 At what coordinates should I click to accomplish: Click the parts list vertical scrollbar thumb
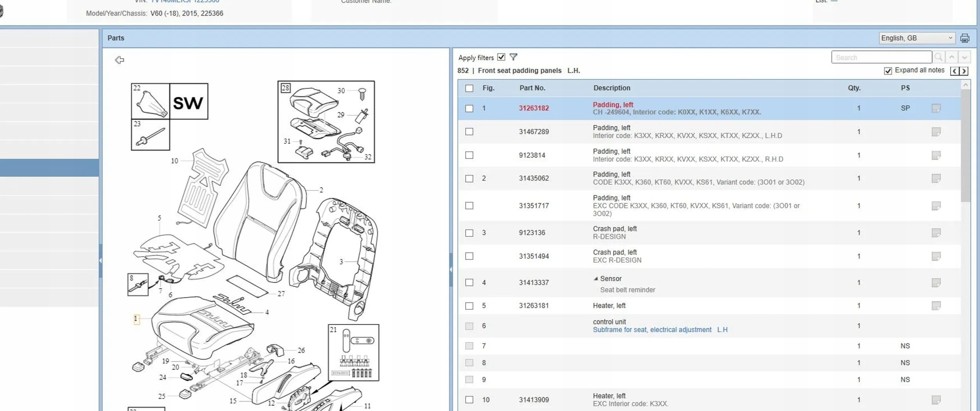pos(966,145)
